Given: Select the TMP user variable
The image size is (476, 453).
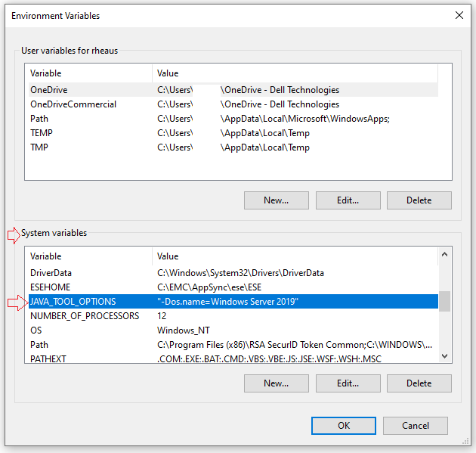Looking at the screenshot, I should pos(39,147).
